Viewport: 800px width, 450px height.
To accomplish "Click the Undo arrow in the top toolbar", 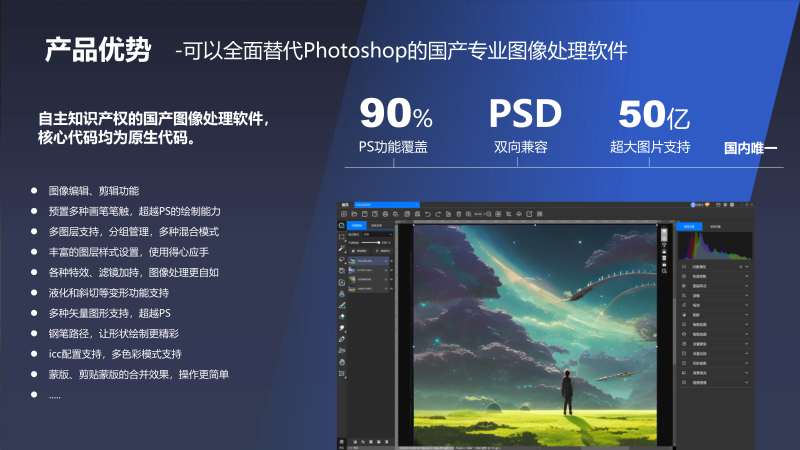I will click(428, 214).
